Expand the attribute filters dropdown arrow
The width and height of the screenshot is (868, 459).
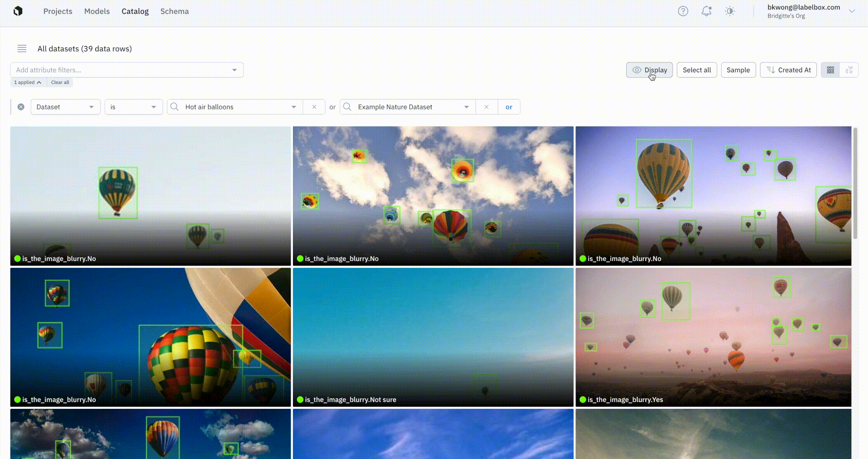click(x=234, y=70)
